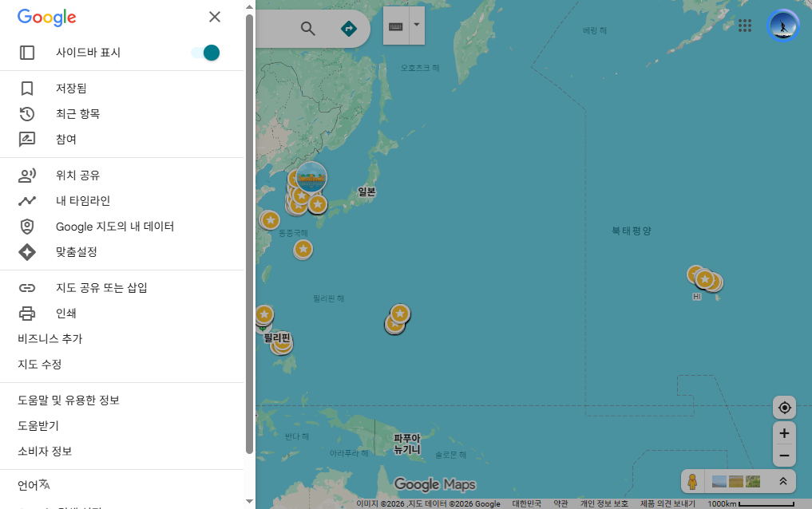Screen dimensions: 812x509
Task: Click the history clock icon for 최근 항목
Action: pos(27,114)
